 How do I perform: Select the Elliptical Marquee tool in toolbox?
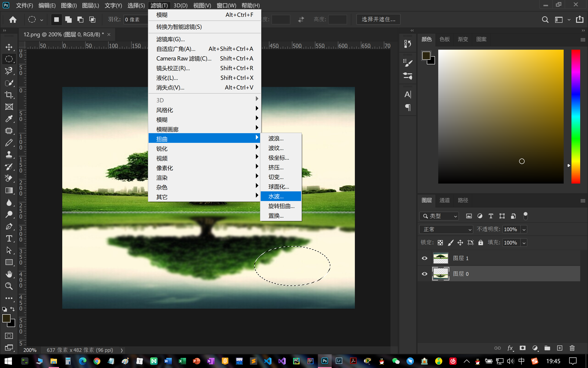point(9,59)
